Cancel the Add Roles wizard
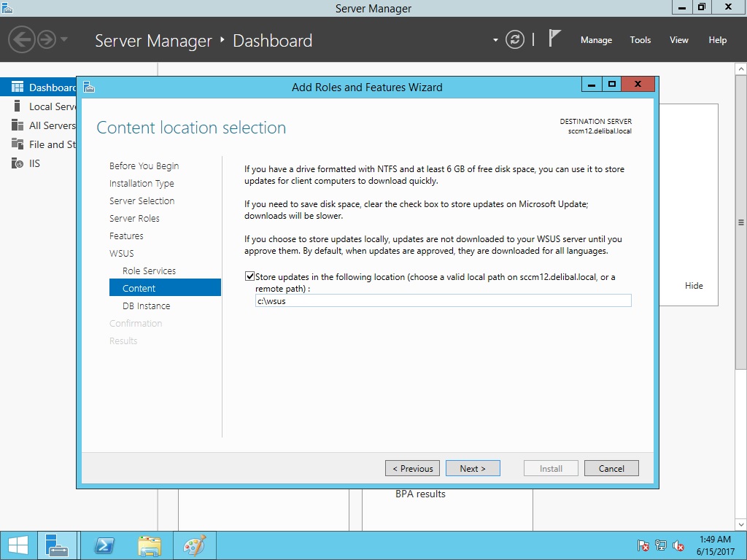 (x=611, y=468)
